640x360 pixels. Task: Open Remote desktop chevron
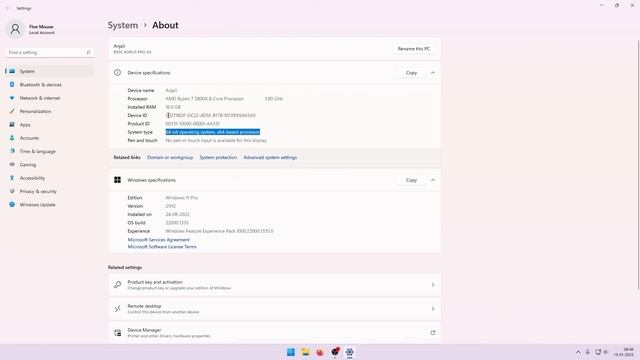433,309
